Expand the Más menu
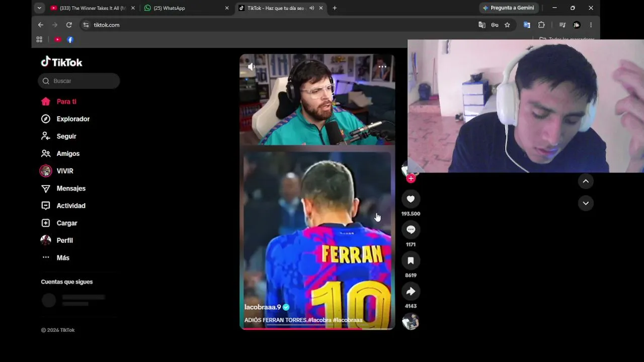644x362 pixels. pos(56,258)
